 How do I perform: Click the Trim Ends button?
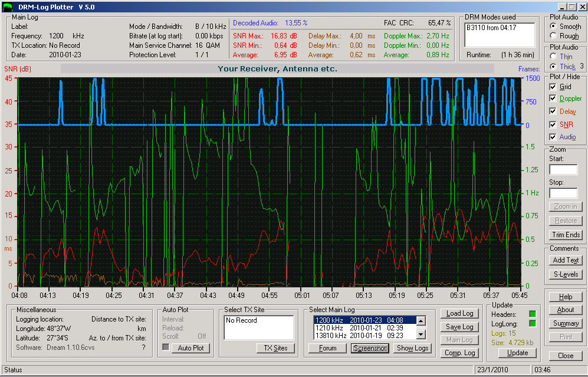coord(566,235)
